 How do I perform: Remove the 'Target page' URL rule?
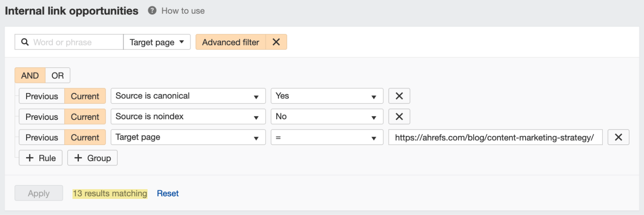click(618, 137)
